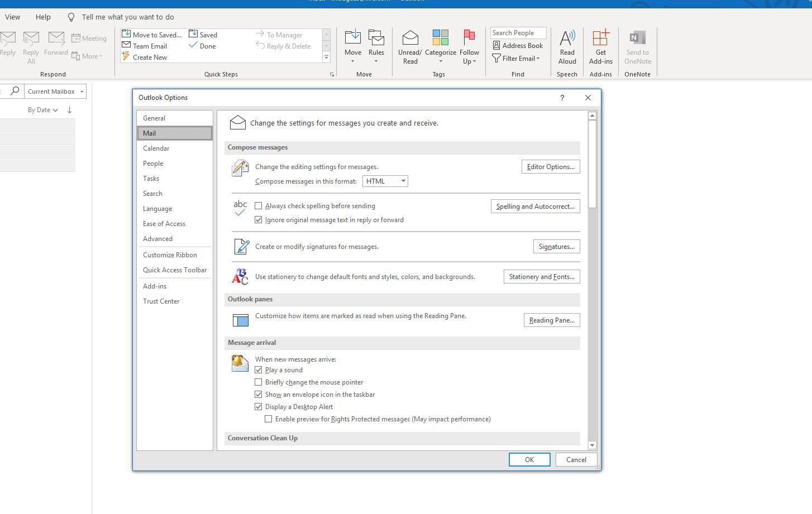This screenshot has width=812, height=514.
Task: Confirm options with OK button
Action: click(529, 460)
